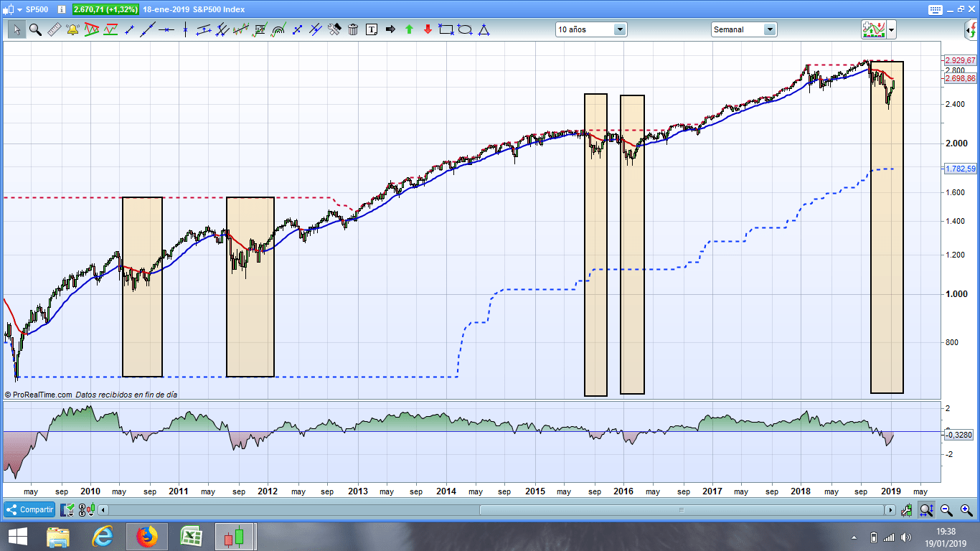Select the green up arrow tool
980x551 pixels.
coord(409,29)
